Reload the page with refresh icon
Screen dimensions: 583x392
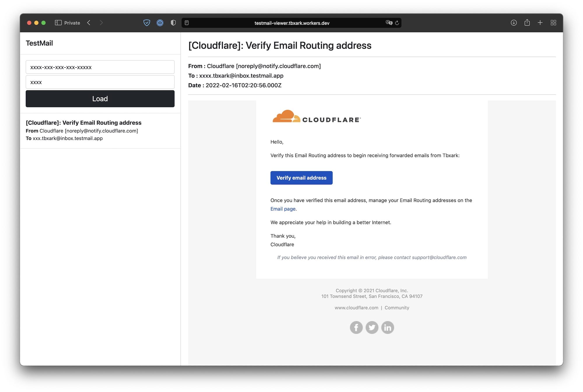pos(397,23)
